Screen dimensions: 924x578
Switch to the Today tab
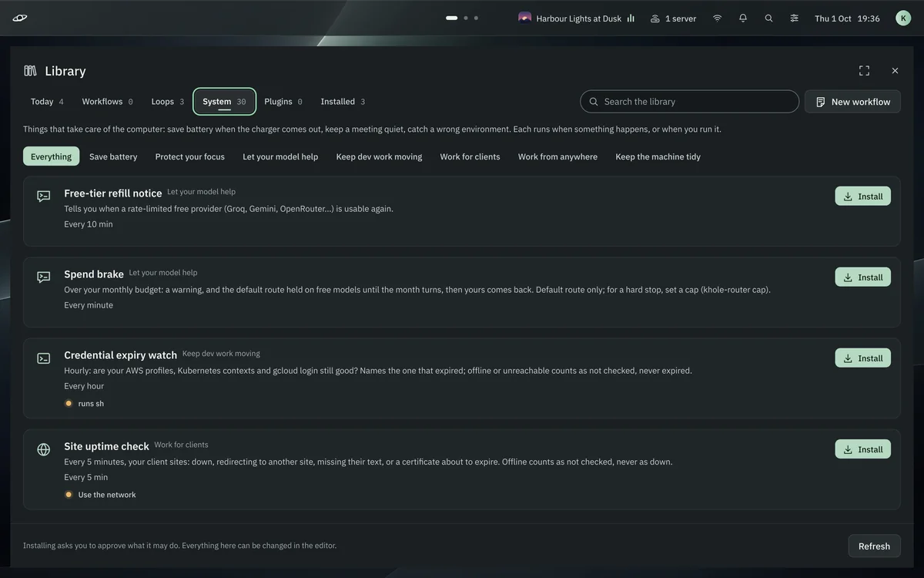47,101
